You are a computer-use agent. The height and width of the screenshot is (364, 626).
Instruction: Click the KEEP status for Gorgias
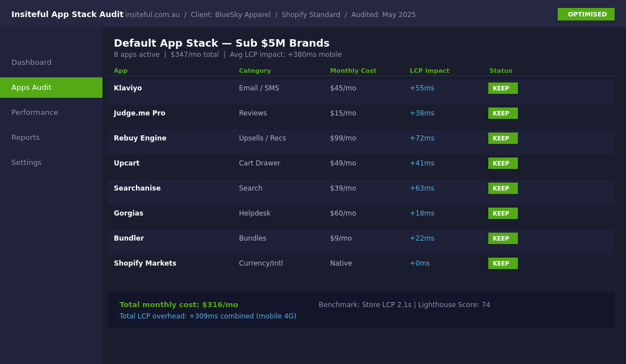503,213
